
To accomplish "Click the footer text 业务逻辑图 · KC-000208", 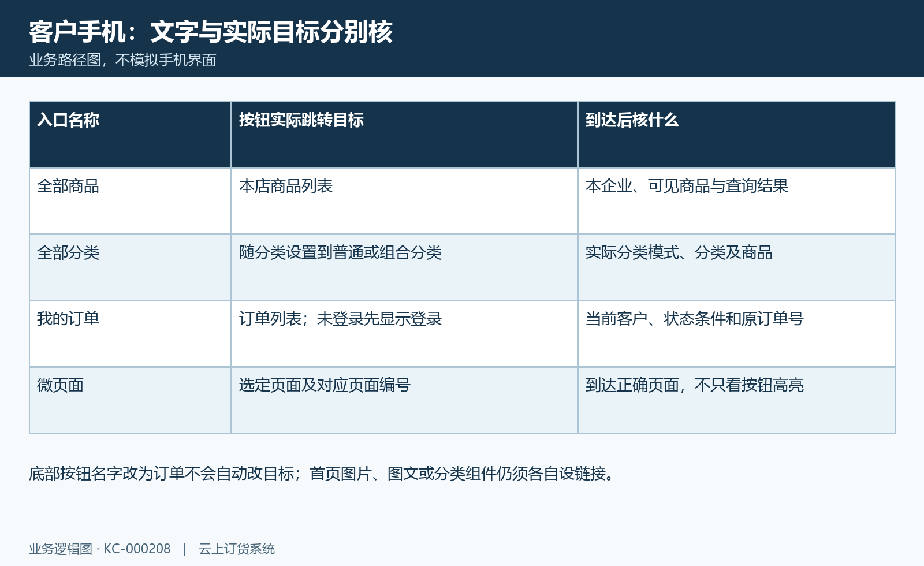I will [100, 549].
